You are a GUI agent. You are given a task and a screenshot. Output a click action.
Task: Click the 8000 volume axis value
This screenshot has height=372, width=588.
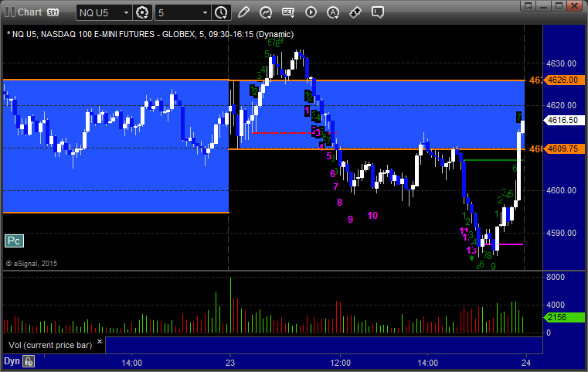(x=556, y=277)
